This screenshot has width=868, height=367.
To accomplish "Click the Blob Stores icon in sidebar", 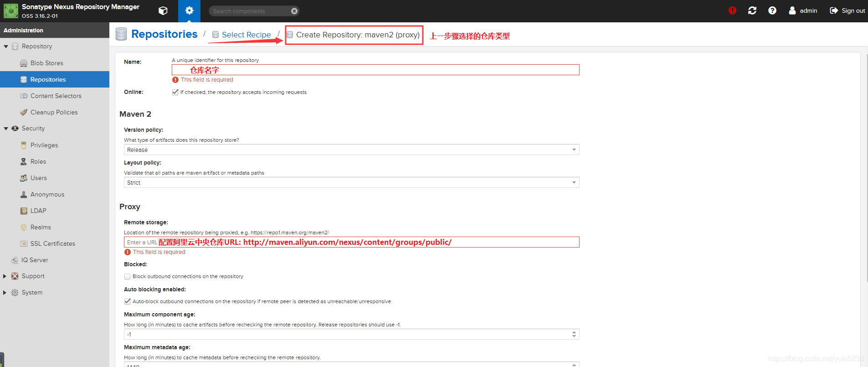I will click(x=24, y=63).
